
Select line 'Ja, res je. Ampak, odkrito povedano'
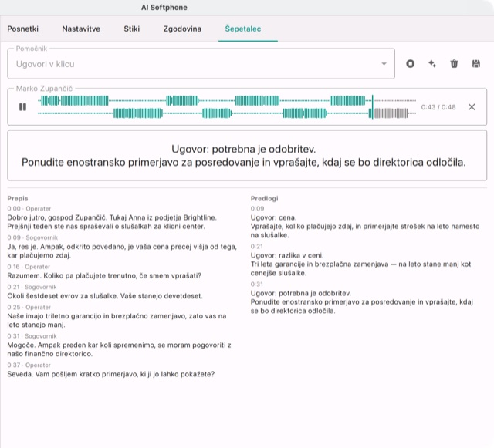click(x=122, y=251)
